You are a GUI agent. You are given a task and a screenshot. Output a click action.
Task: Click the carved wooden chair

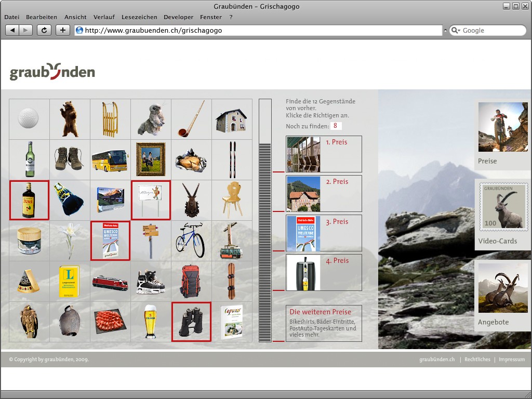coord(232,199)
